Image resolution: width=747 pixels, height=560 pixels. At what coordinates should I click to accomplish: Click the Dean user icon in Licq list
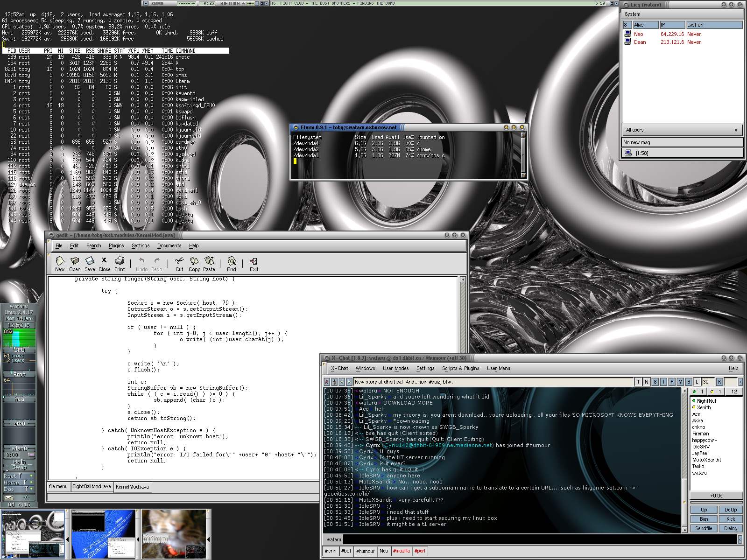[x=628, y=42]
